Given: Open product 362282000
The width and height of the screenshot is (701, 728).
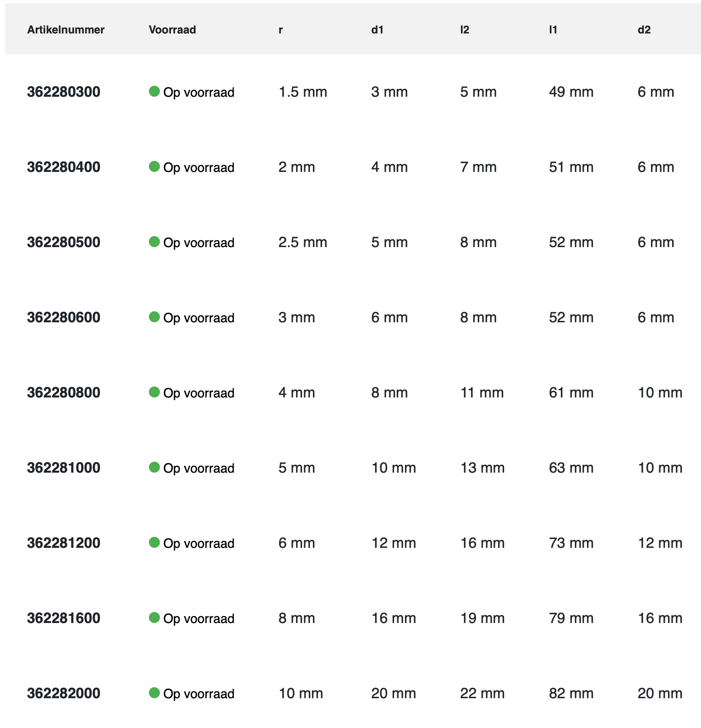Looking at the screenshot, I should [x=64, y=694].
